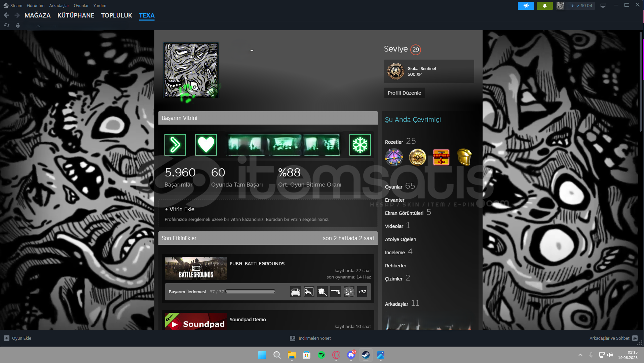Click the level 29 badge
Screen dimensions: 644x363
pyautogui.click(x=416, y=49)
